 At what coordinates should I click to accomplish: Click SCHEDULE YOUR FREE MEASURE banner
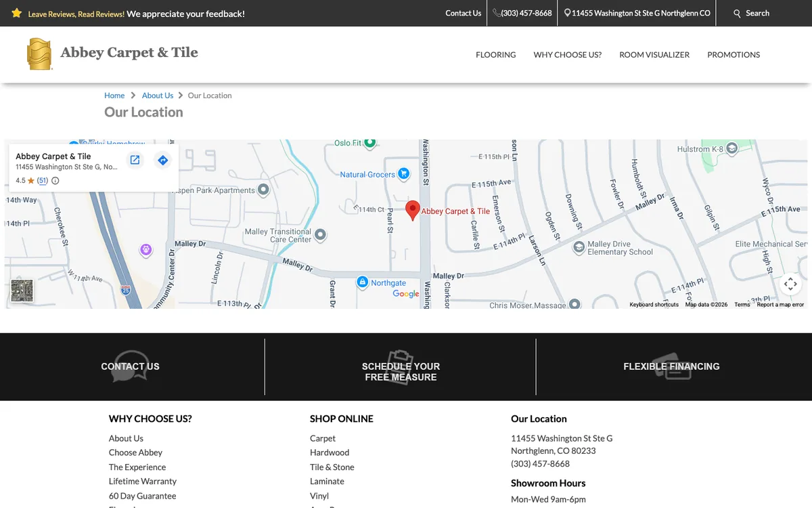tap(401, 371)
